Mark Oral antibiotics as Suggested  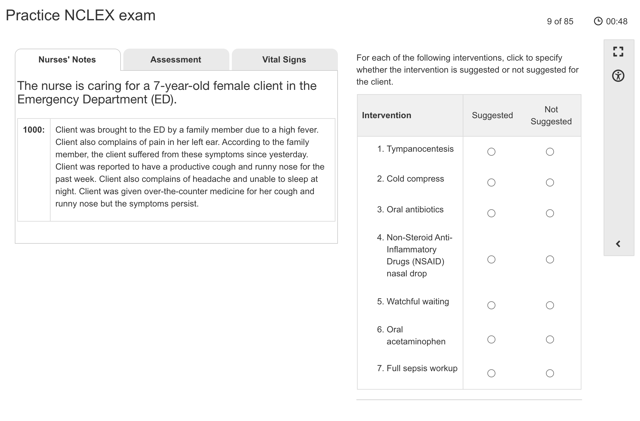click(491, 213)
